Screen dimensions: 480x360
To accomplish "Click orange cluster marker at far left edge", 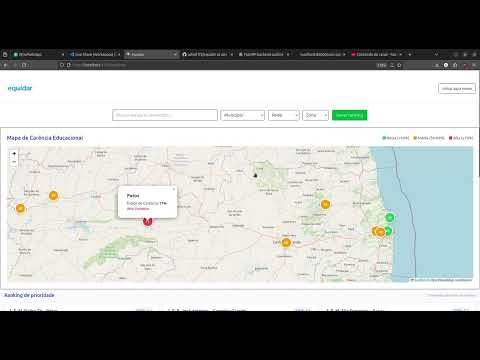I will [20, 208].
